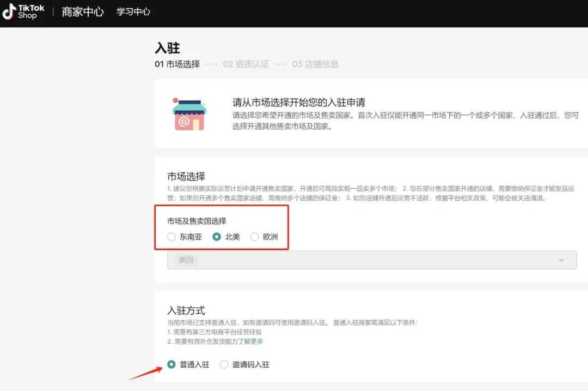The image size is (588, 391).
Task: Switch to step 03 店铺信息
Action: (315, 64)
